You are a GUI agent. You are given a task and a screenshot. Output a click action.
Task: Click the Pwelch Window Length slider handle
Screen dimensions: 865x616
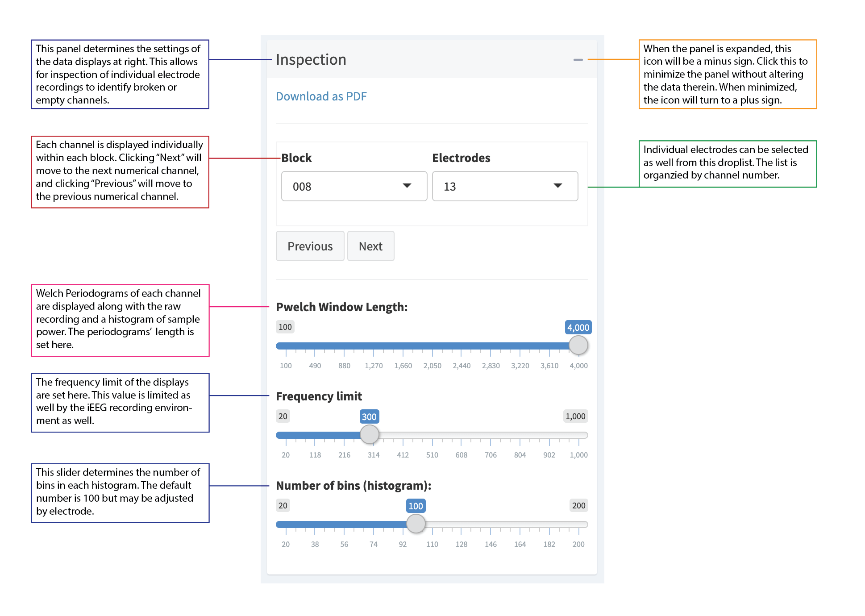pyautogui.click(x=578, y=345)
